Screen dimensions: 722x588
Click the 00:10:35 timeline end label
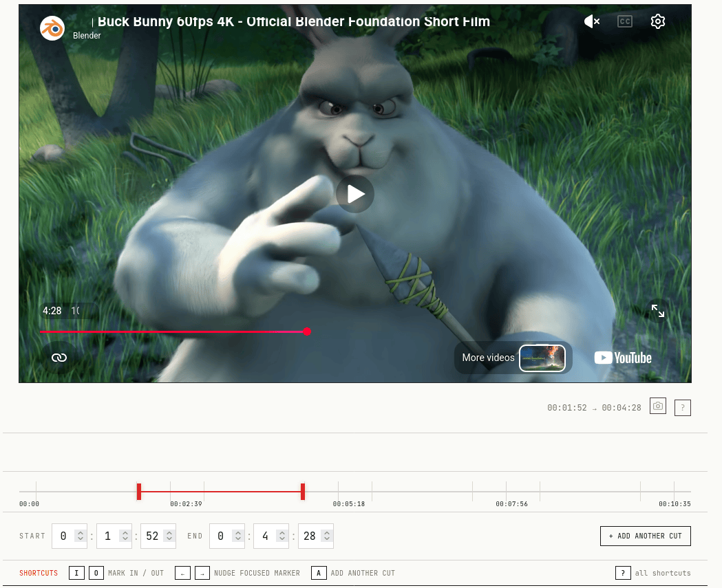tap(675, 504)
